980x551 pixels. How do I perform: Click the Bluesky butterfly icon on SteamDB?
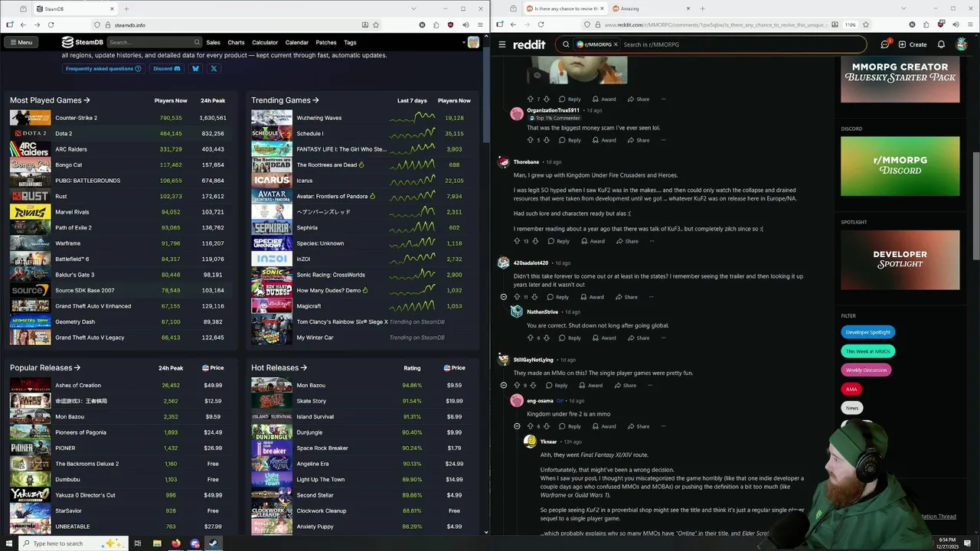point(195,68)
